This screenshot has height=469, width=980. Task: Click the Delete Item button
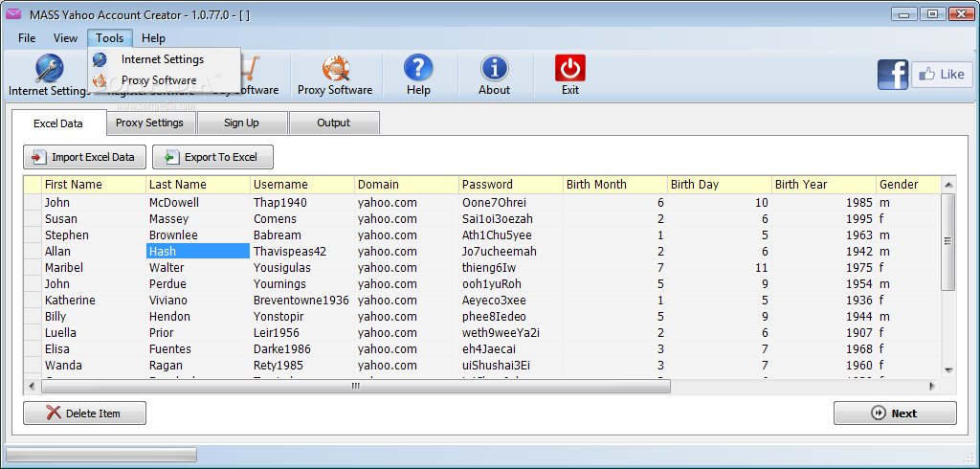(84, 413)
